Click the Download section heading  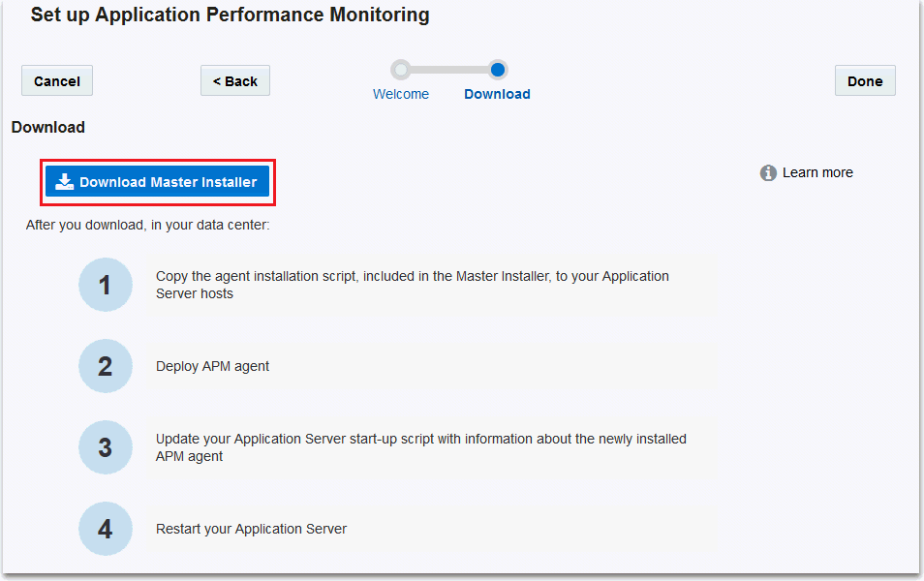[x=47, y=127]
